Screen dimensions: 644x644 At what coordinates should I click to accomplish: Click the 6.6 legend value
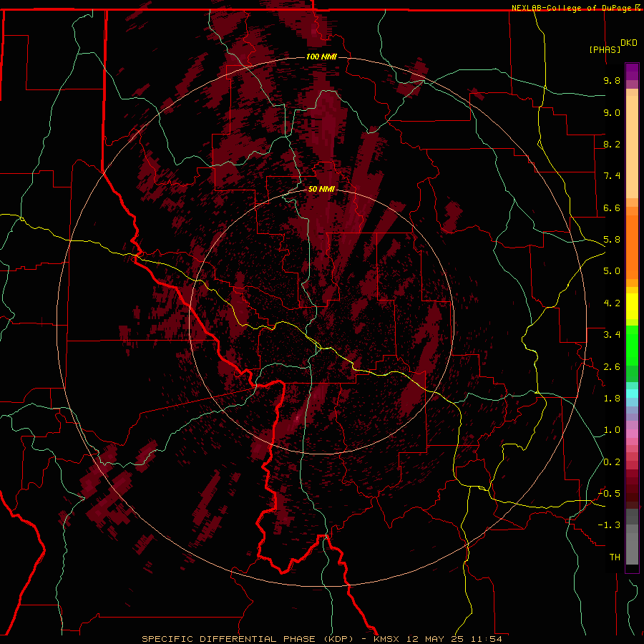612,208
